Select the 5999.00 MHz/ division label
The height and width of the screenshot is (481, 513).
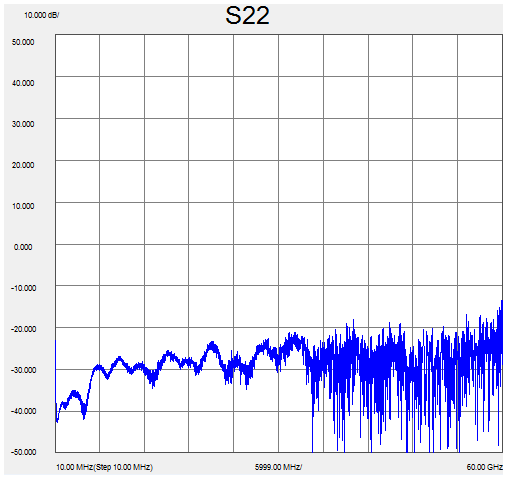(278, 467)
